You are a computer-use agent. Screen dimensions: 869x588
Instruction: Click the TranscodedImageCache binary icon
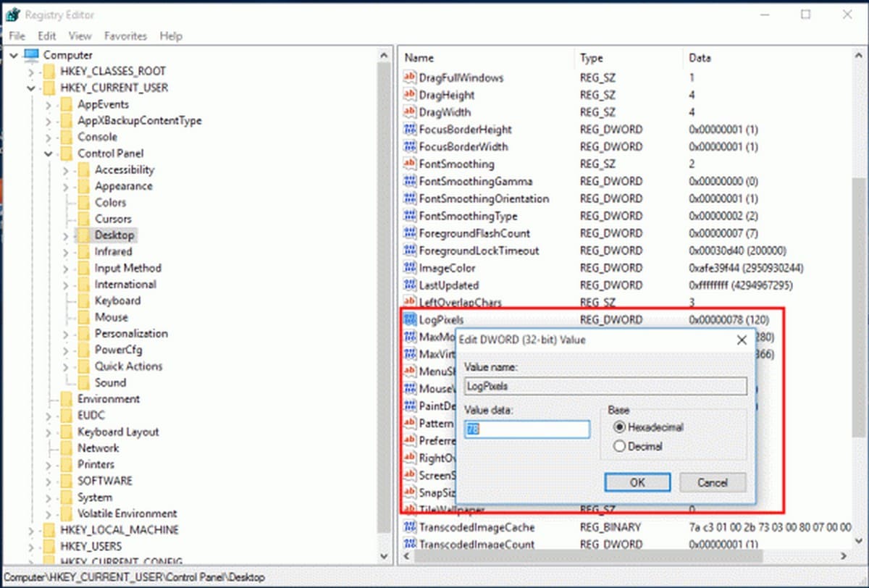click(410, 527)
